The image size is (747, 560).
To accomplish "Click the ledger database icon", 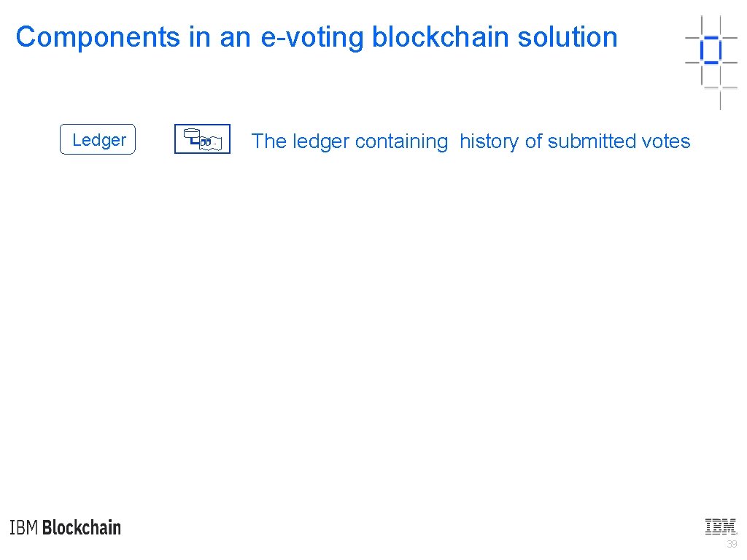I will coord(202,139).
